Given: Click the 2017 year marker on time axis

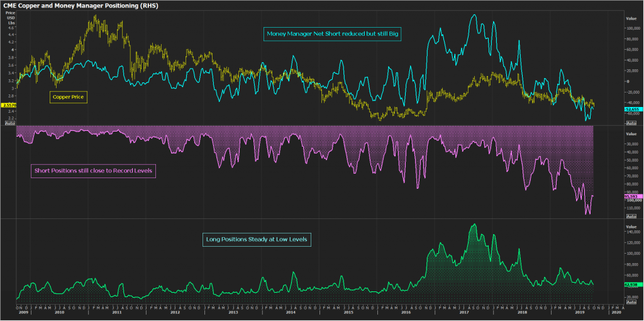Looking at the screenshot, I should click(465, 312).
